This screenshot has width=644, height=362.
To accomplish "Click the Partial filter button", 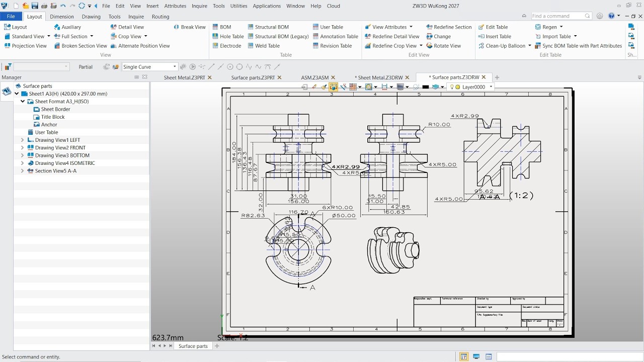I will 86,67.
